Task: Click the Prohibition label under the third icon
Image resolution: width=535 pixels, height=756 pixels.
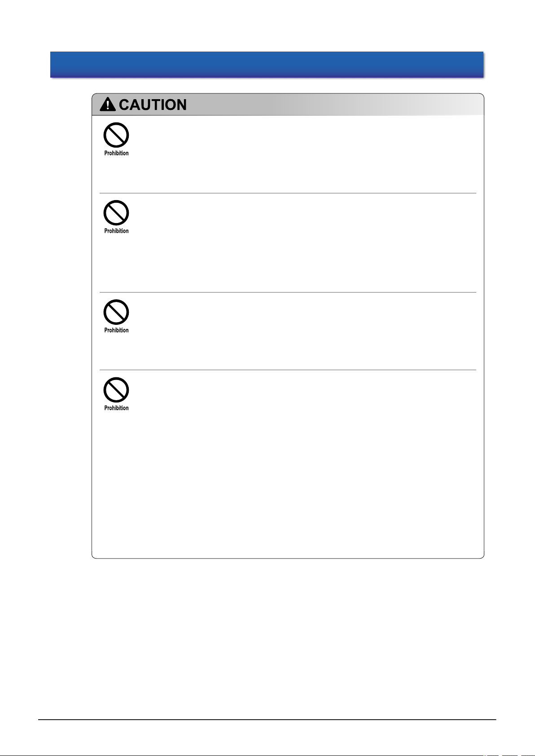Action: point(116,330)
